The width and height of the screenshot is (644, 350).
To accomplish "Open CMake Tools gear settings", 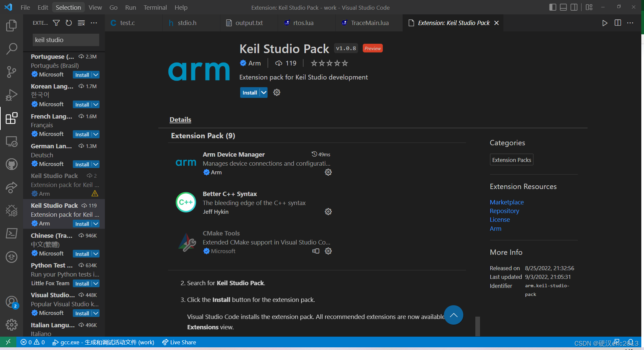I will pyautogui.click(x=328, y=251).
